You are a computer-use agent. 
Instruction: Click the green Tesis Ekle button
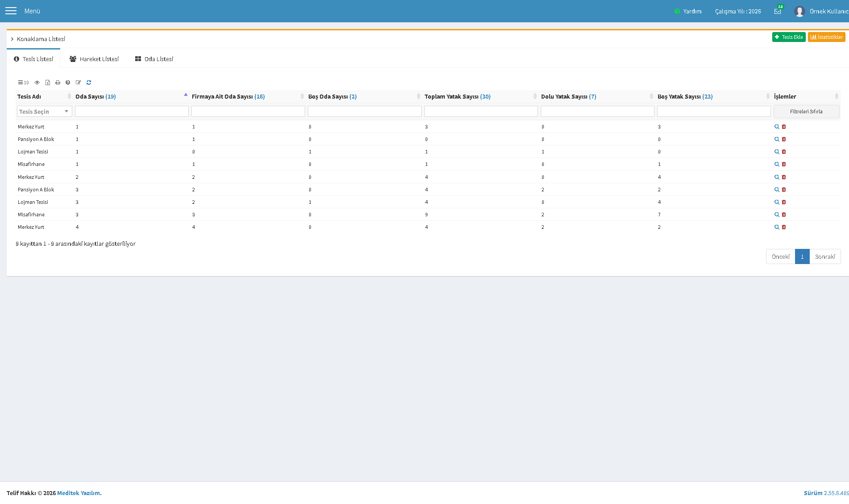tap(789, 37)
